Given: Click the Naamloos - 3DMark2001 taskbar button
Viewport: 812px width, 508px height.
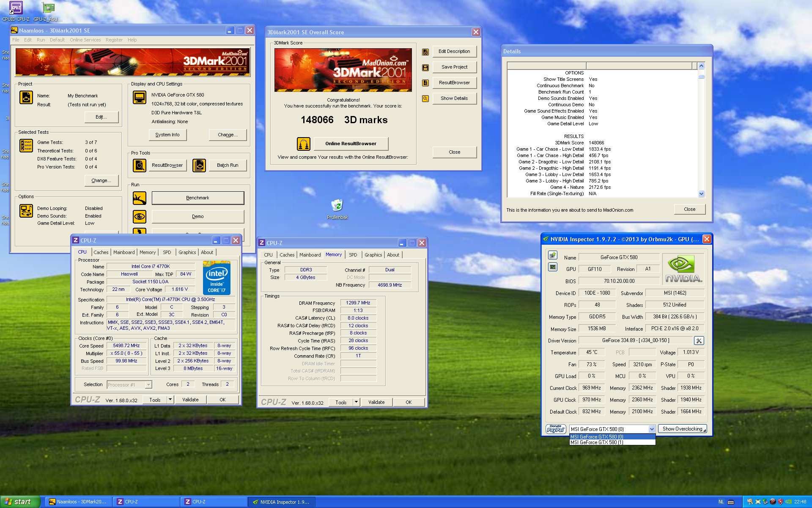Looking at the screenshot, I should [x=79, y=502].
